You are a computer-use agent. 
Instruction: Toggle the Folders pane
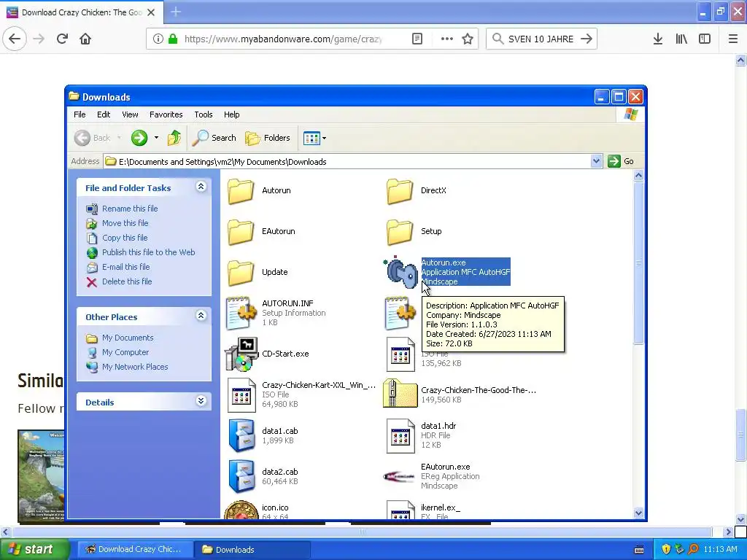[x=267, y=138]
